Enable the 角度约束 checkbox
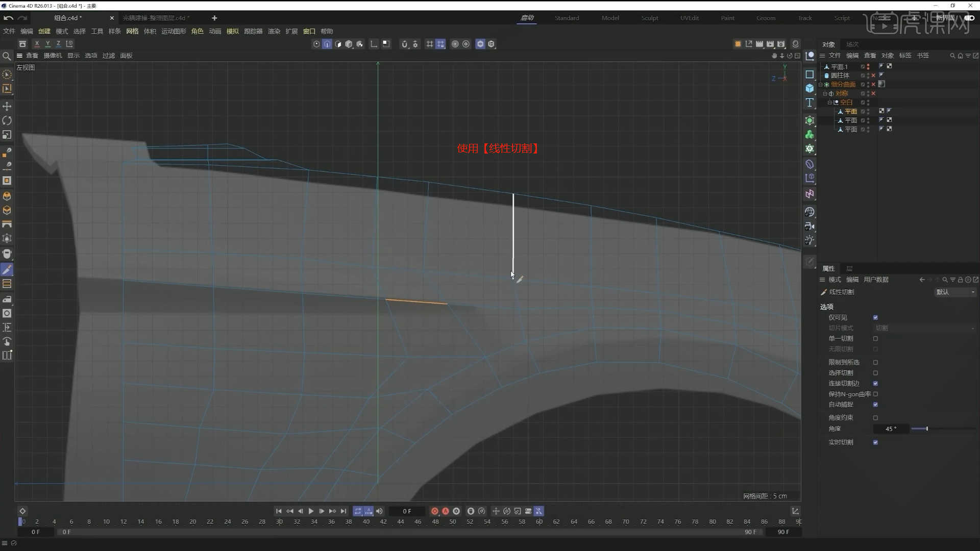 (875, 418)
